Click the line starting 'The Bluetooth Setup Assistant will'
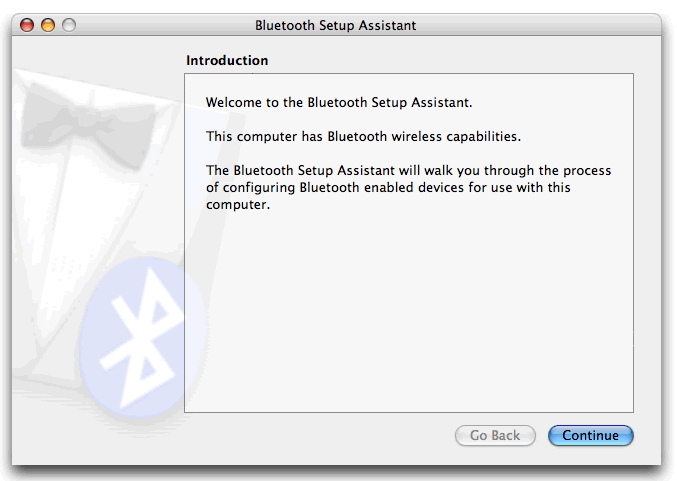 [408, 171]
